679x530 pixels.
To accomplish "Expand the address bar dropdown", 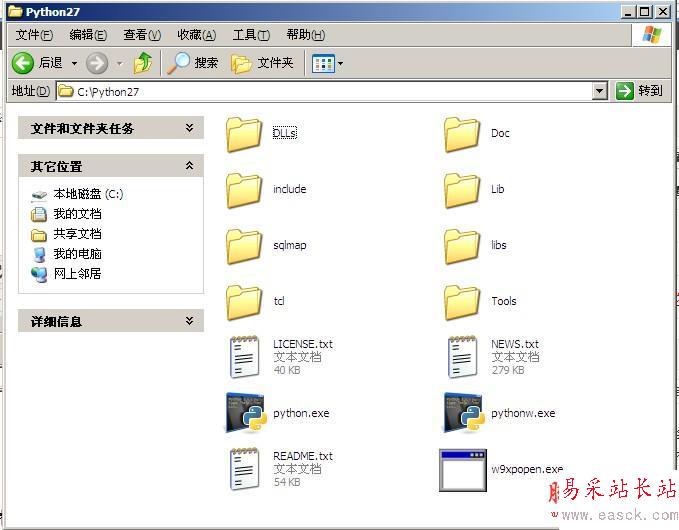I will pos(599,91).
